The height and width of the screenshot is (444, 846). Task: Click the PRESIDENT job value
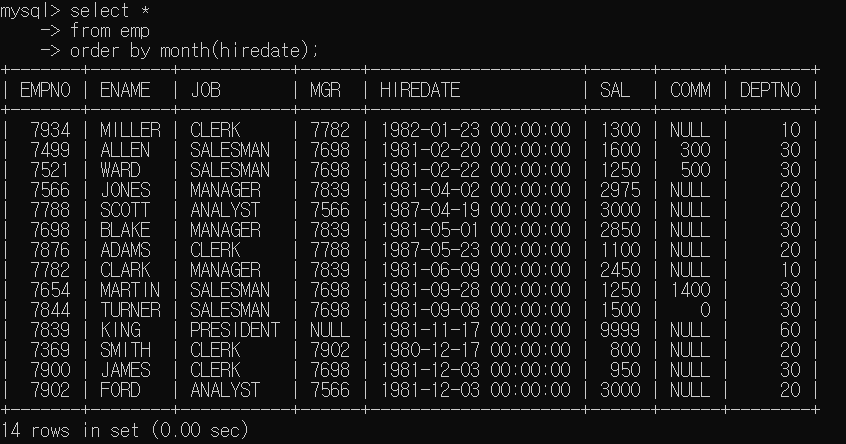(235, 330)
